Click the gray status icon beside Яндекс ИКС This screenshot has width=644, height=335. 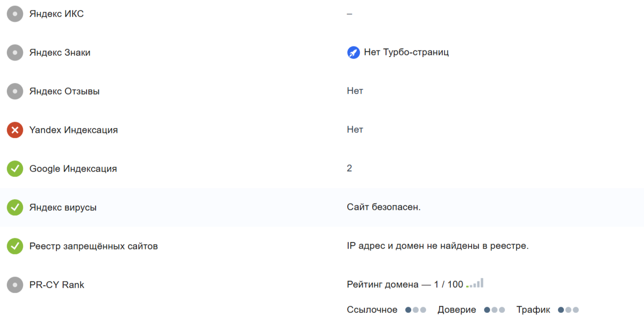click(15, 14)
